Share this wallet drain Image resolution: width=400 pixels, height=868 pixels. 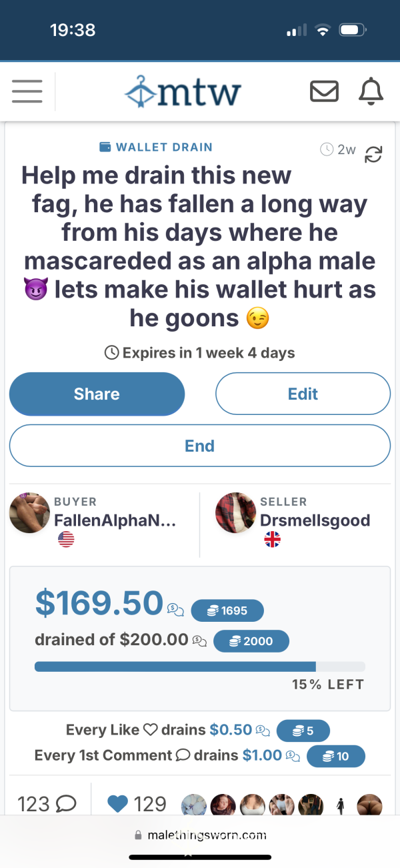(97, 394)
